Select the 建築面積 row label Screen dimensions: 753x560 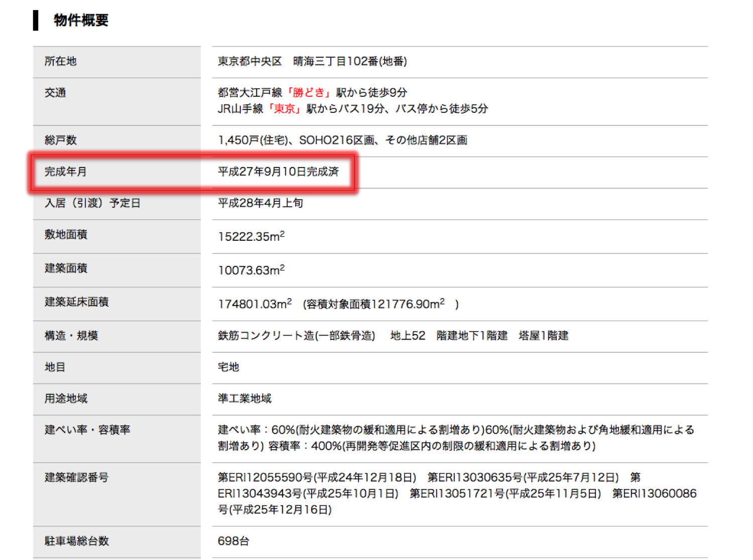click(66, 268)
